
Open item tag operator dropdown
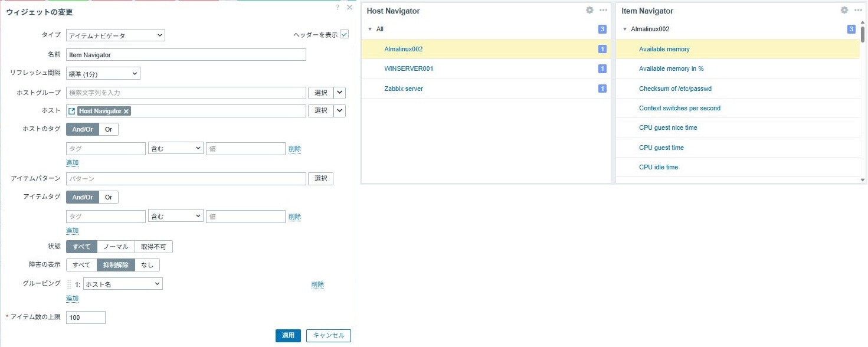(x=176, y=217)
